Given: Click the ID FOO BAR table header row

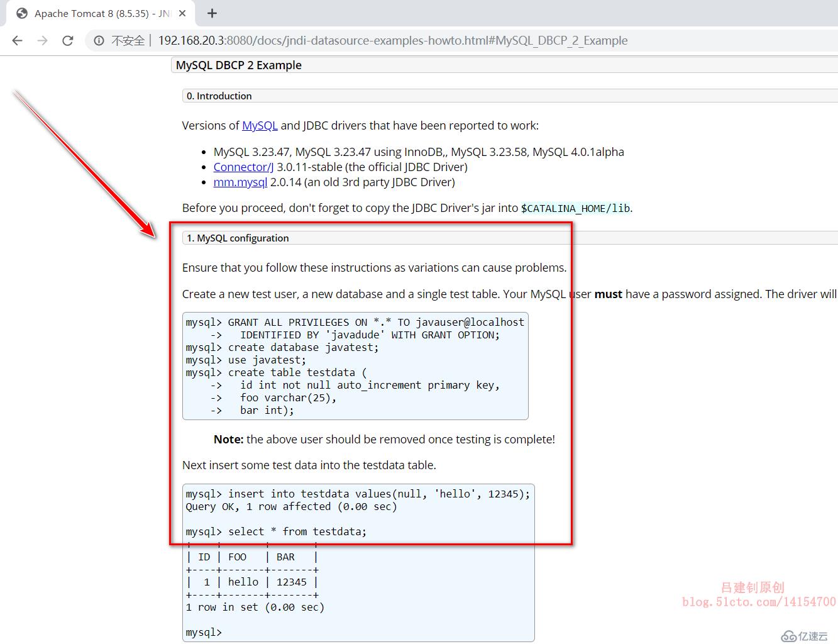Looking at the screenshot, I should (252, 557).
